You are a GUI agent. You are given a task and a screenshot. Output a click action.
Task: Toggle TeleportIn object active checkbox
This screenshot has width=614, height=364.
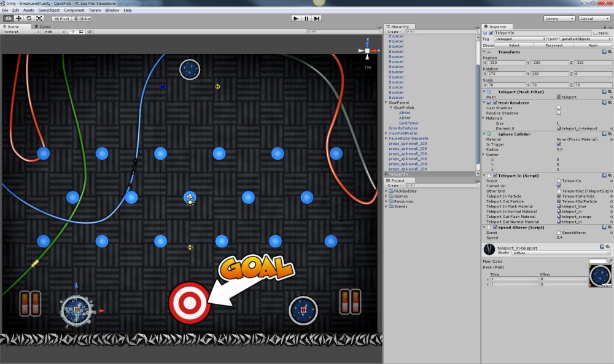point(491,33)
